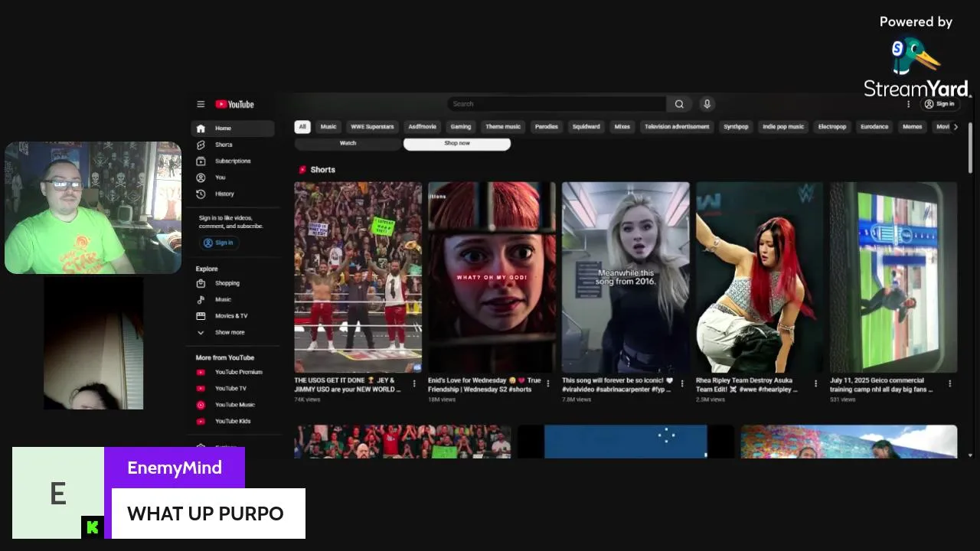Image resolution: width=980 pixels, height=551 pixels.
Task: Open Movies & TV under Explore
Action: pos(233,316)
